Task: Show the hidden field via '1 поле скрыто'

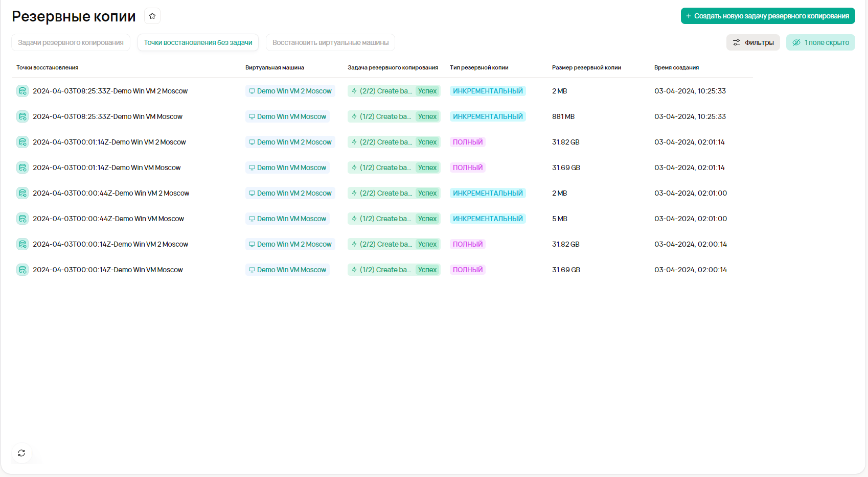Action: point(820,42)
